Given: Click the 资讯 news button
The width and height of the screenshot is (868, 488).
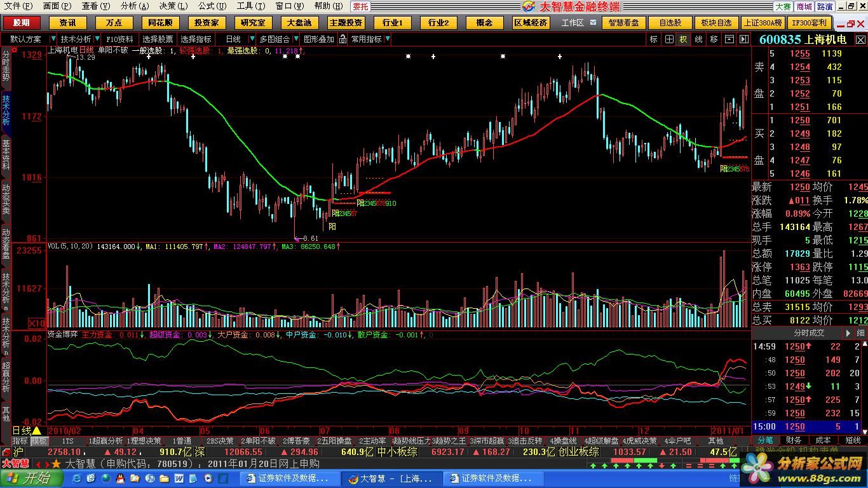Looking at the screenshot, I should pos(68,22).
